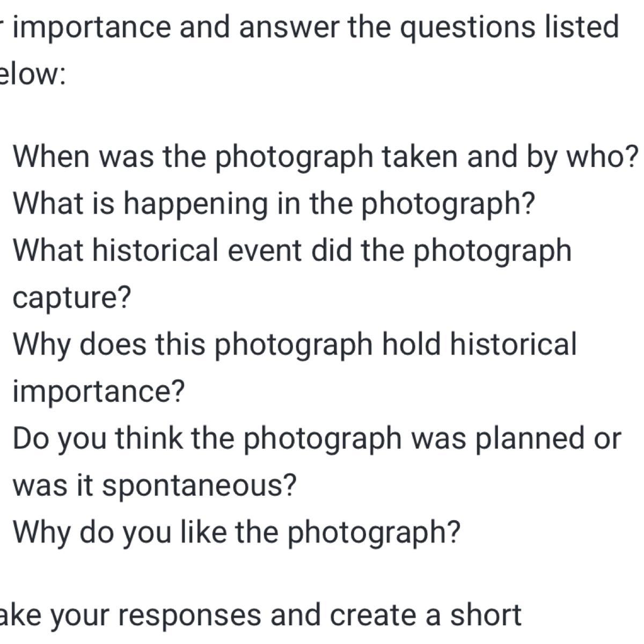The image size is (644, 644).
Task: Click the top line 'importance and answer the questions listed'
Action: [x=316, y=28]
